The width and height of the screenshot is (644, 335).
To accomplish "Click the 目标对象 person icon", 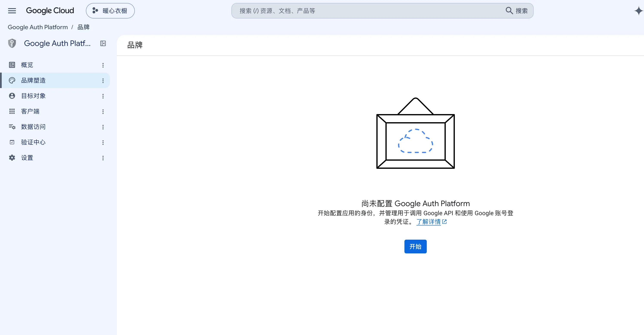I will point(12,96).
